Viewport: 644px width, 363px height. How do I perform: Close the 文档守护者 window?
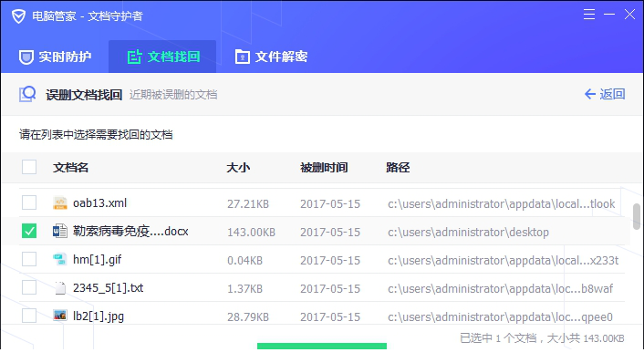[629, 15]
